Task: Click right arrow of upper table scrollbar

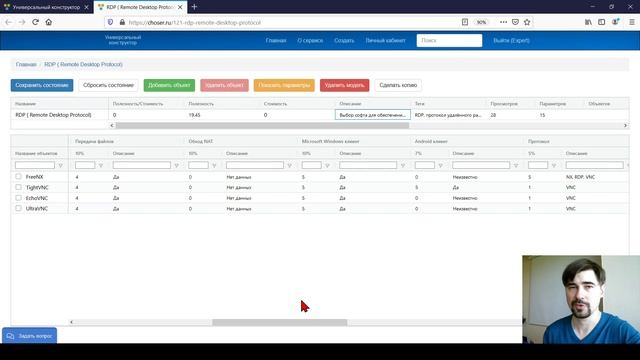Action: point(625,126)
